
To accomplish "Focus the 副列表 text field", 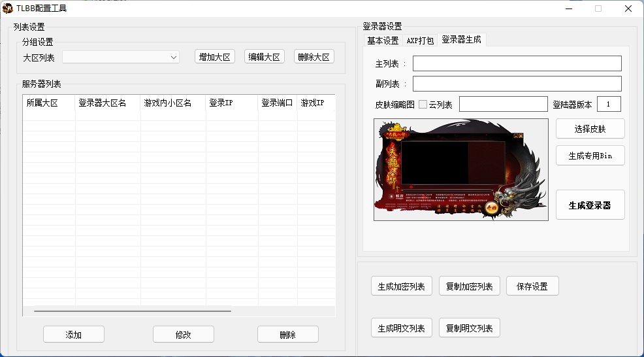I will (x=517, y=84).
